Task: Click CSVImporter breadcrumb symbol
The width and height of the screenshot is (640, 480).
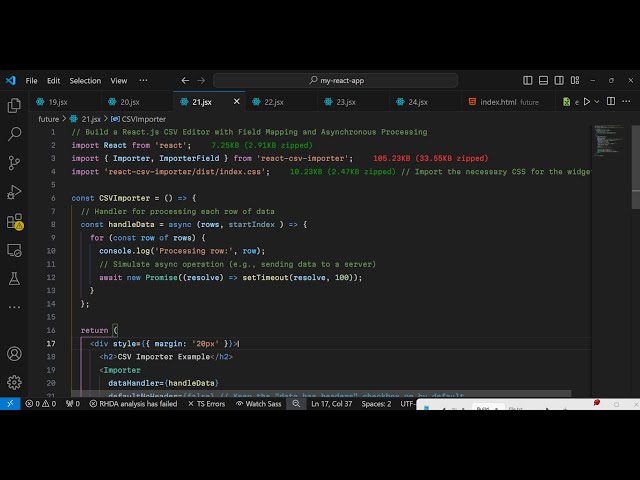Action: pyautogui.click(x=143, y=119)
